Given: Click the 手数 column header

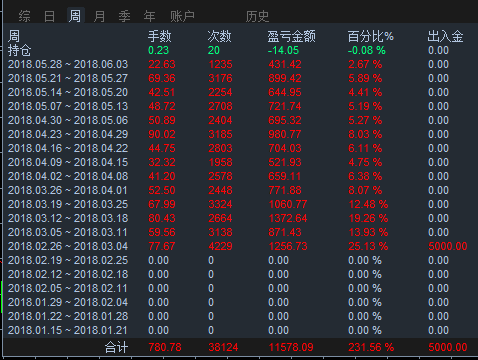Looking at the screenshot, I should tap(160, 36).
